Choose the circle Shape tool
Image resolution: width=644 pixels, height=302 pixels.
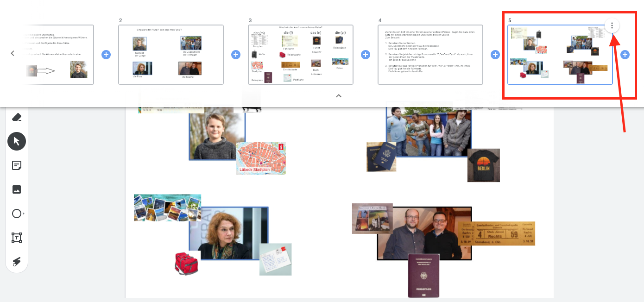[16, 214]
